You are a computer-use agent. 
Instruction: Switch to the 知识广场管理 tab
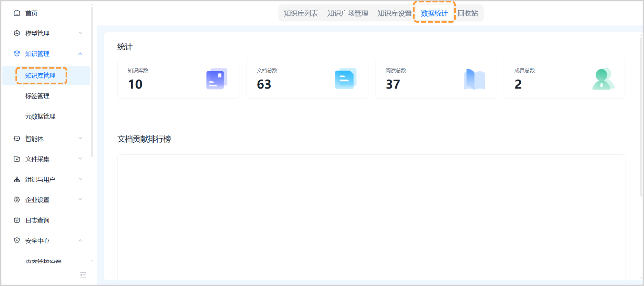[348, 13]
